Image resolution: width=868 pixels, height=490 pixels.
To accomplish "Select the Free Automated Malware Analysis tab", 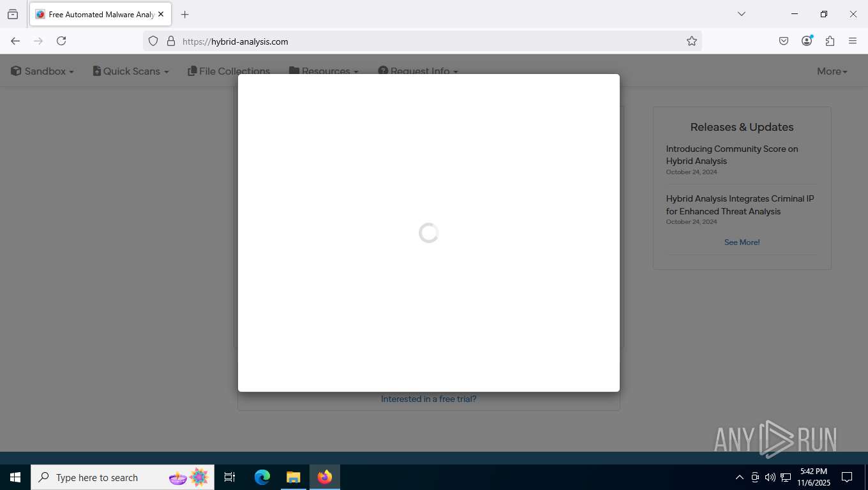I will [x=100, y=14].
